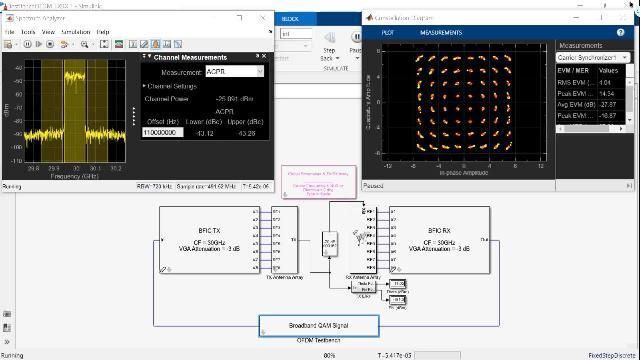The width and height of the screenshot is (640, 360).
Task: Toggle the highlighted channel measurements icon
Action: point(156,44)
